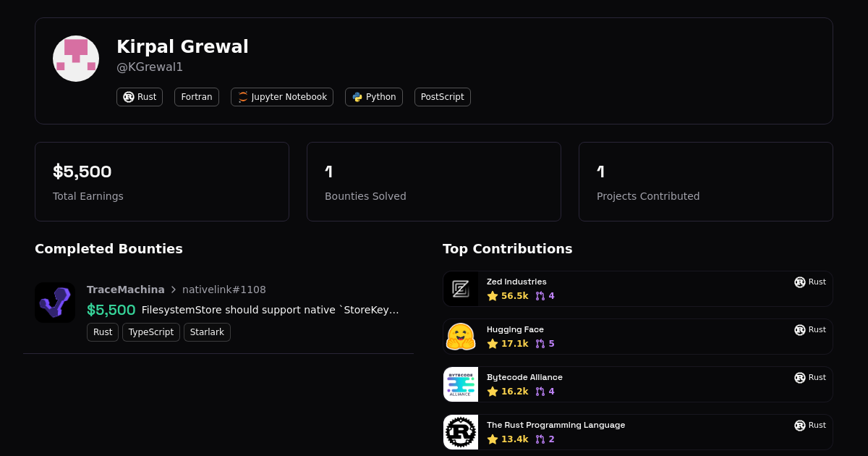Click the TraceMachina bounty thumbnail logo
The height and width of the screenshot is (456, 868).
tap(55, 302)
